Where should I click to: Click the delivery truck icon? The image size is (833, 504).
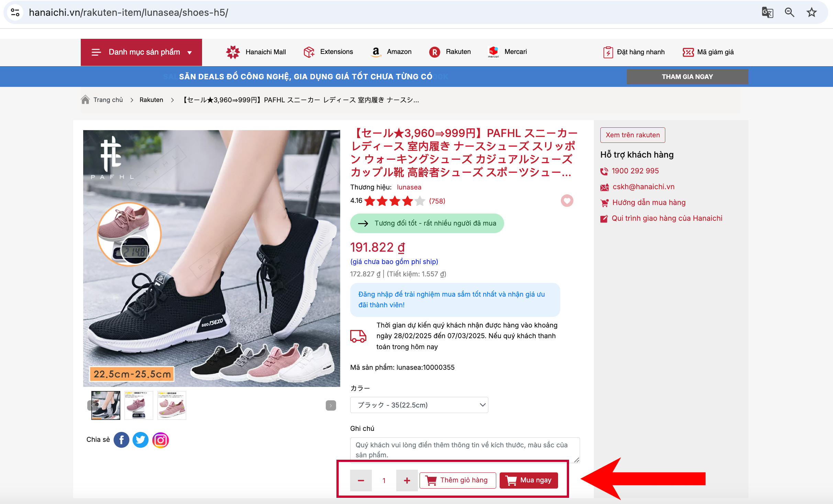358,336
